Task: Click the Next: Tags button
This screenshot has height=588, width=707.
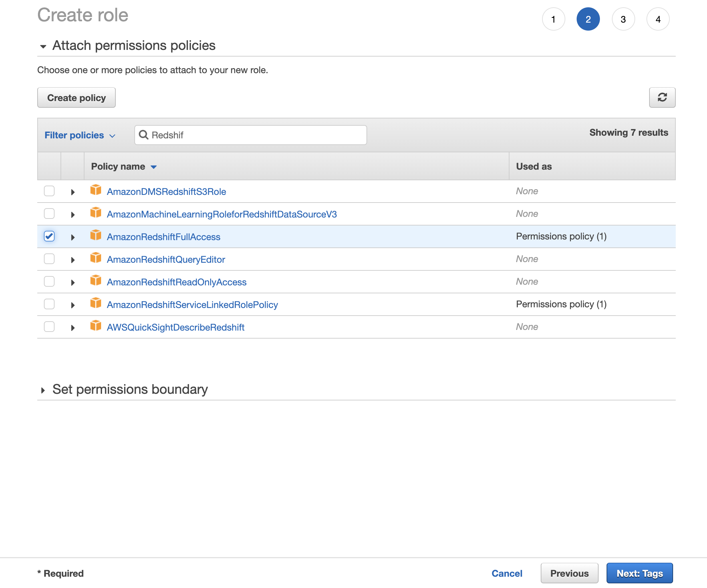Action: [639, 573]
